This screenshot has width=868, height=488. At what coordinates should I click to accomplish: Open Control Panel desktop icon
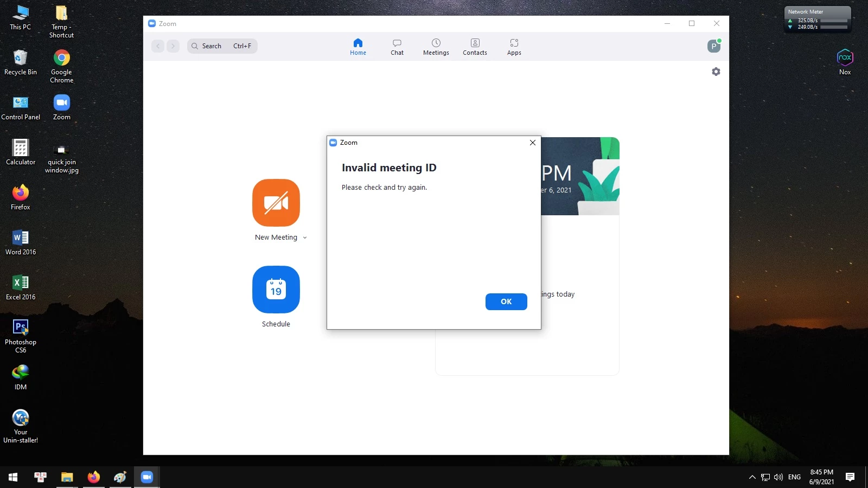(21, 107)
